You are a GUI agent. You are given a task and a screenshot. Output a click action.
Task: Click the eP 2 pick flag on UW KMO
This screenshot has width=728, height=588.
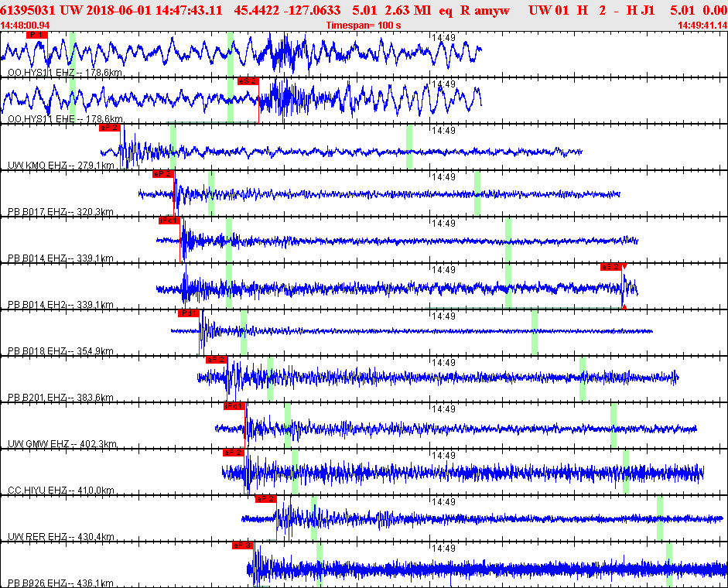tap(110, 128)
